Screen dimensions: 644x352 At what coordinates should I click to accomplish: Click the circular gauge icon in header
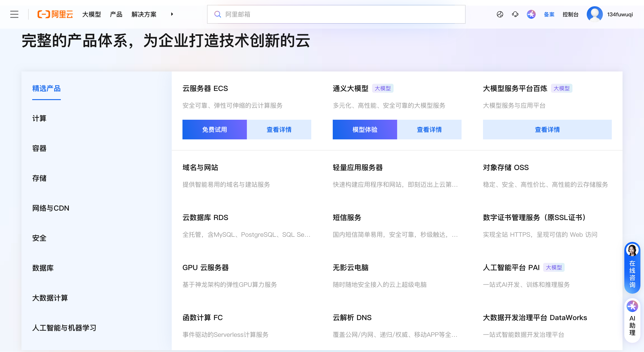coord(500,14)
